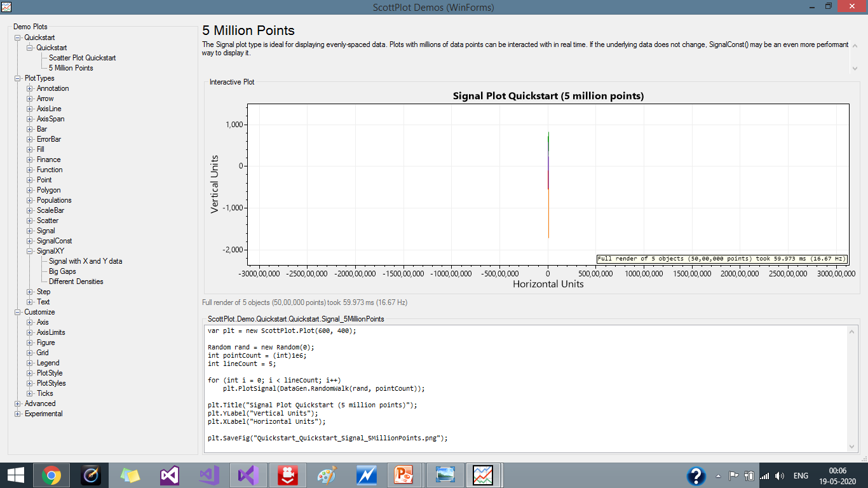
Task: Expand the Experimental tree node
Action: pos(18,413)
